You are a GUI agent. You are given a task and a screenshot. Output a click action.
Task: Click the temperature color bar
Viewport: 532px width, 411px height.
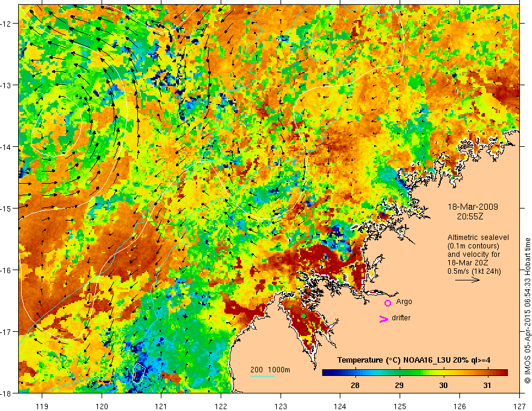415,373
